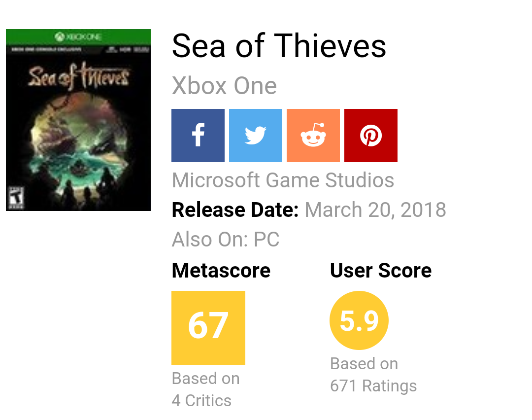Switch to the PC version link
Viewport: 532px width, 420px height.
[x=266, y=240]
